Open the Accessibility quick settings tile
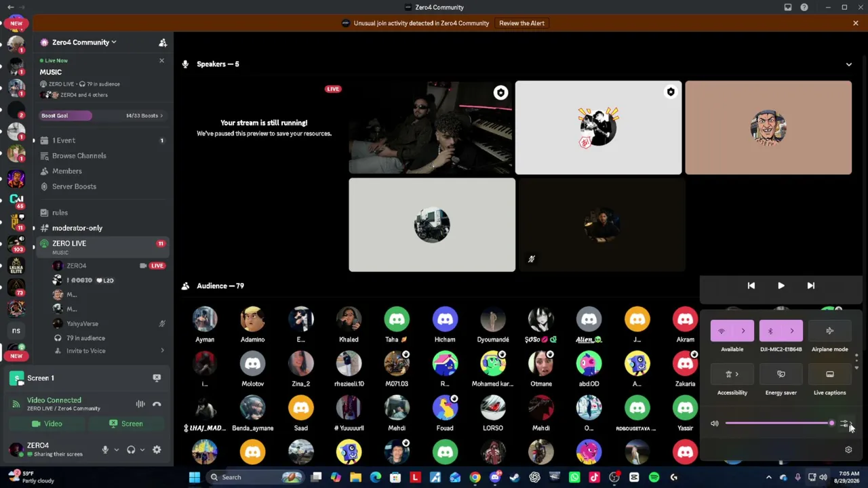This screenshot has height=488, width=868. [732, 374]
